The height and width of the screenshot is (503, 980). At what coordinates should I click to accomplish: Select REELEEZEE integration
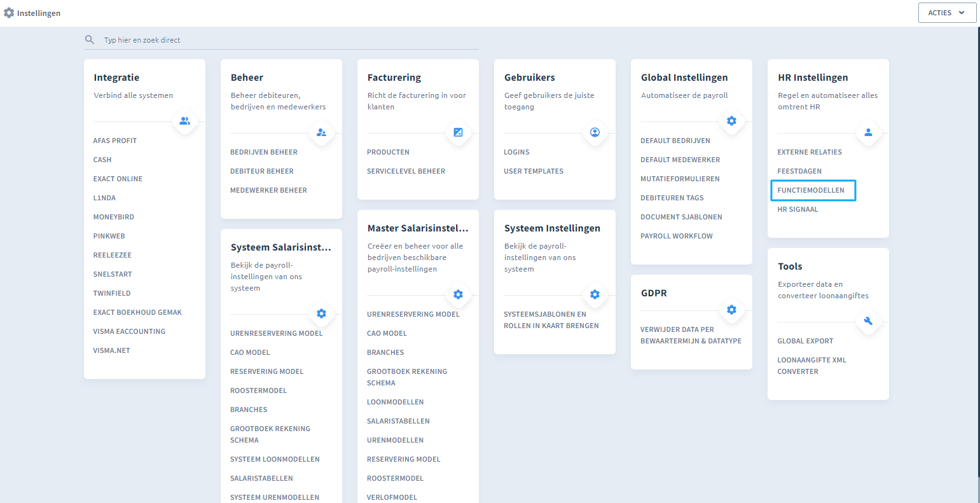(x=113, y=255)
